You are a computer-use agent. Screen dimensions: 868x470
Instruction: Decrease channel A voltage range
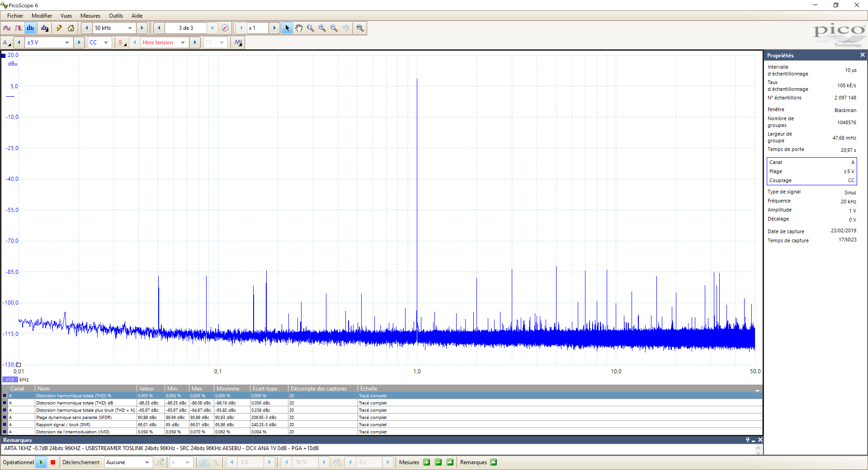19,42
